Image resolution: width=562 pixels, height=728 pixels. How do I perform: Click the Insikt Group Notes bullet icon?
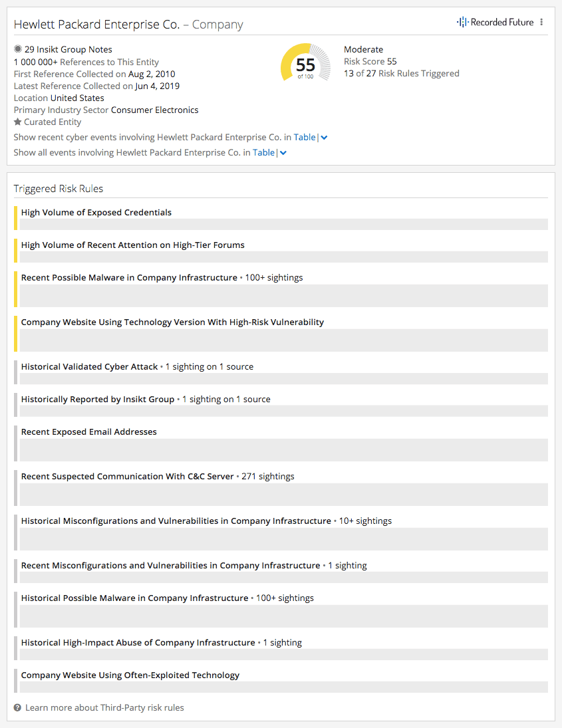[x=18, y=49]
